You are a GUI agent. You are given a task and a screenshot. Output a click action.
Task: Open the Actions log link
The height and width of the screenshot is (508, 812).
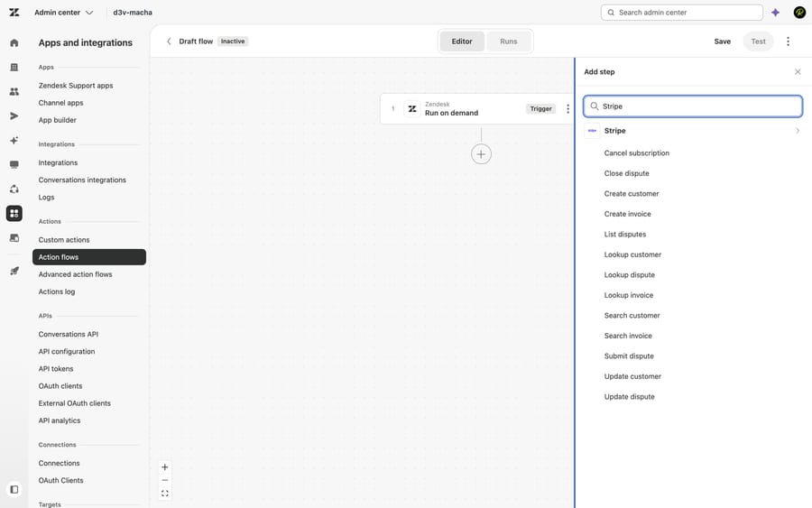57,291
